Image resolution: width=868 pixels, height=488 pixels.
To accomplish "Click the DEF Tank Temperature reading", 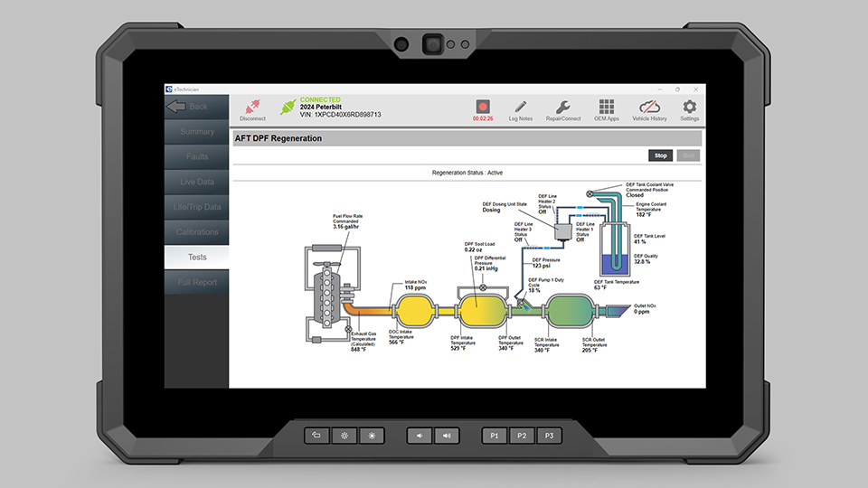I will (616, 285).
